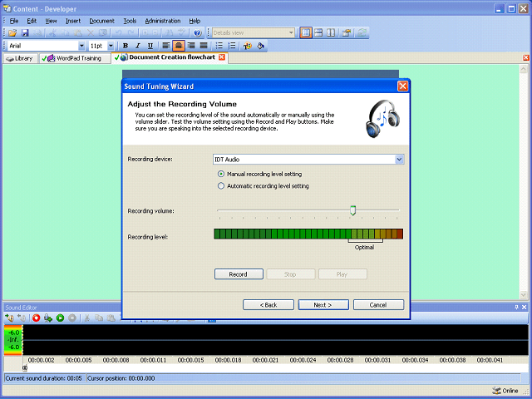Toggle Underline formatting
The width and height of the screenshot is (532, 399).
[x=150, y=46]
